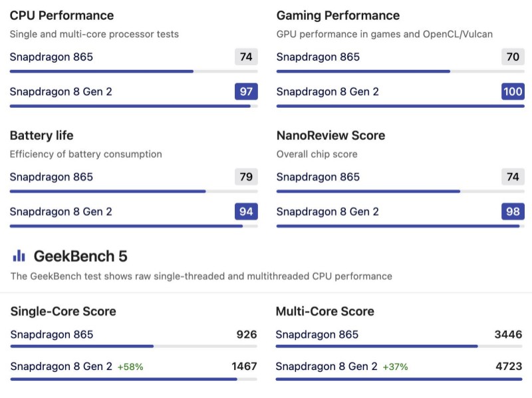Click the GeekBench 5 section title
The width and height of the screenshot is (532, 398).
80,256
